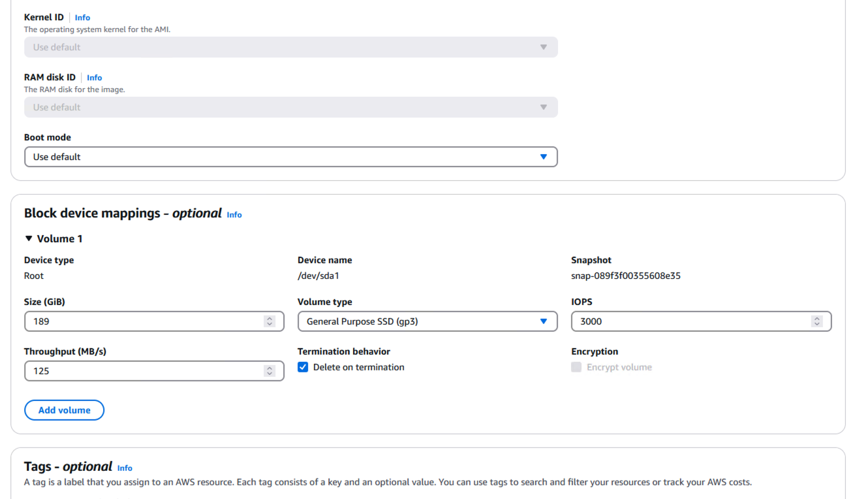Click the Add volume button
Viewport: 868px width, 499px height.
click(64, 410)
